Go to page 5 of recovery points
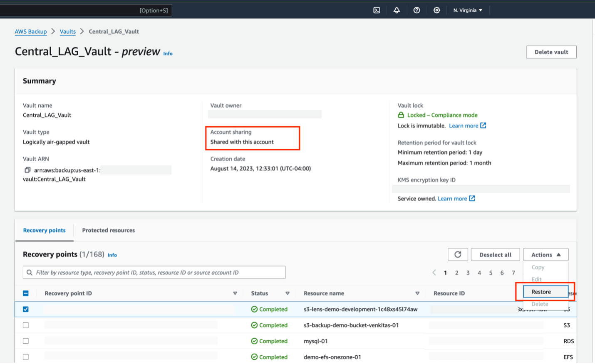 click(491, 273)
